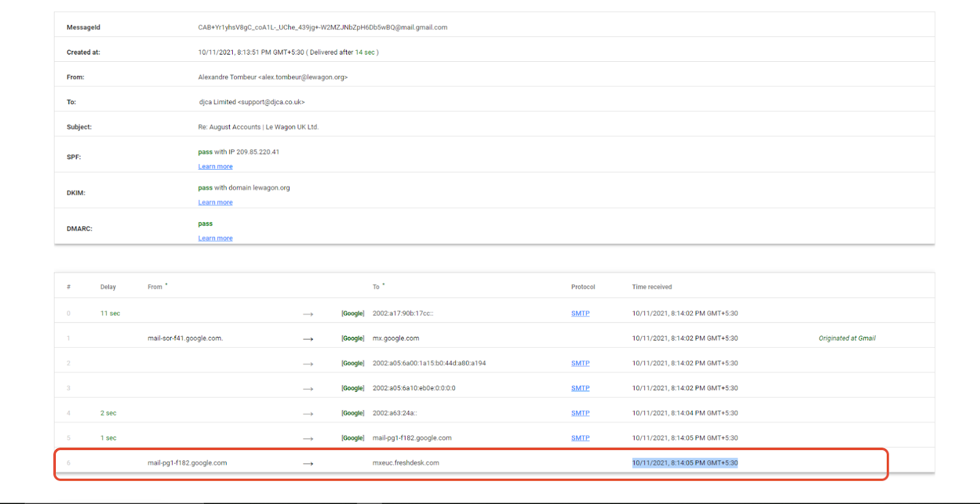Click the MessageId value text
Image resolution: width=980 pixels, height=504 pixels.
pyautogui.click(x=323, y=28)
